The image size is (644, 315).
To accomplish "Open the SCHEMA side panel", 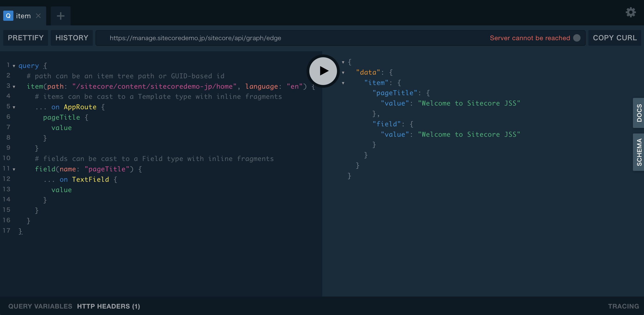I will [x=639, y=152].
